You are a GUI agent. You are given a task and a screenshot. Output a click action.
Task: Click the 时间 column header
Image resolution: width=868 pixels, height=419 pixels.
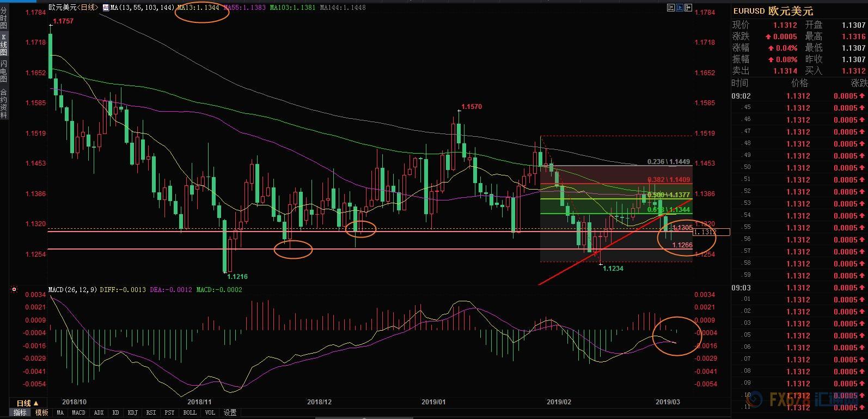click(x=740, y=83)
